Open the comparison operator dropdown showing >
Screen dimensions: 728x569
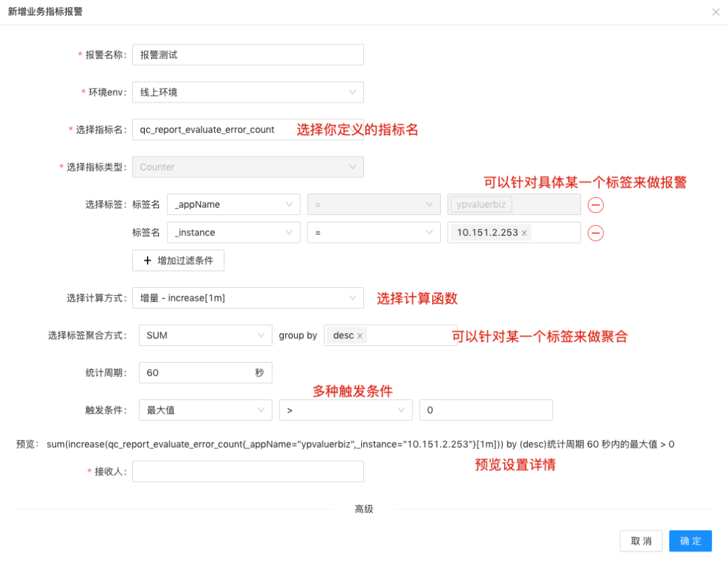(x=345, y=410)
